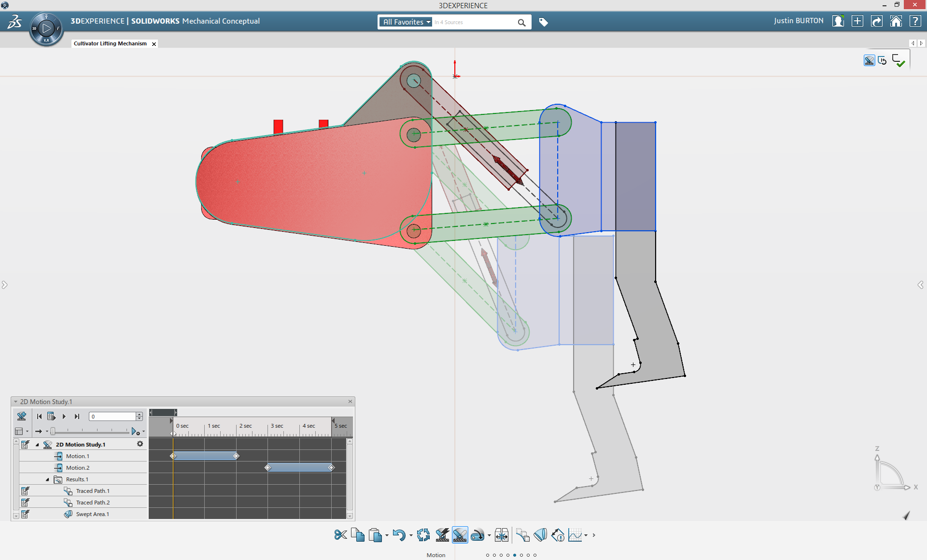Click the motion study time input field
This screenshot has height=560, width=927.
(x=112, y=416)
